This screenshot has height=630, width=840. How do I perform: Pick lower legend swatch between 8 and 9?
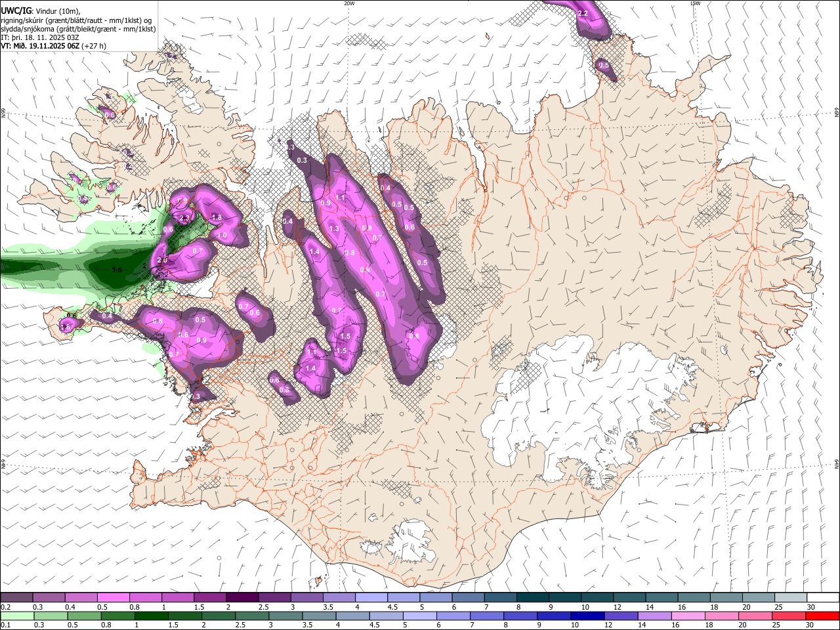coord(521,616)
